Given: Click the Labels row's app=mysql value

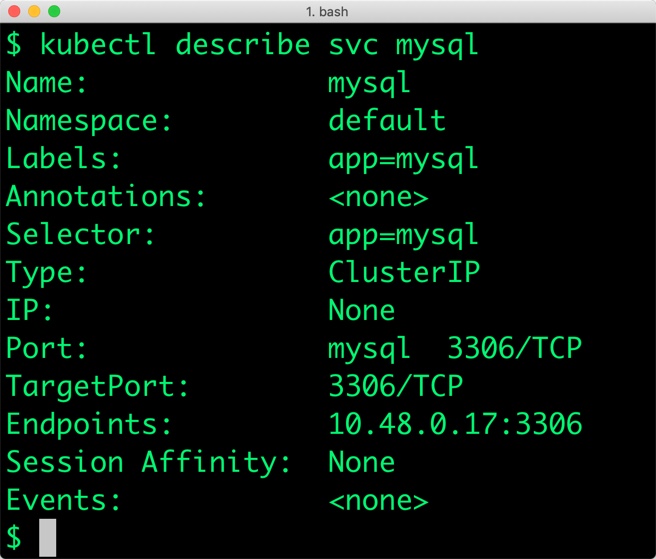Looking at the screenshot, I should [x=403, y=159].
